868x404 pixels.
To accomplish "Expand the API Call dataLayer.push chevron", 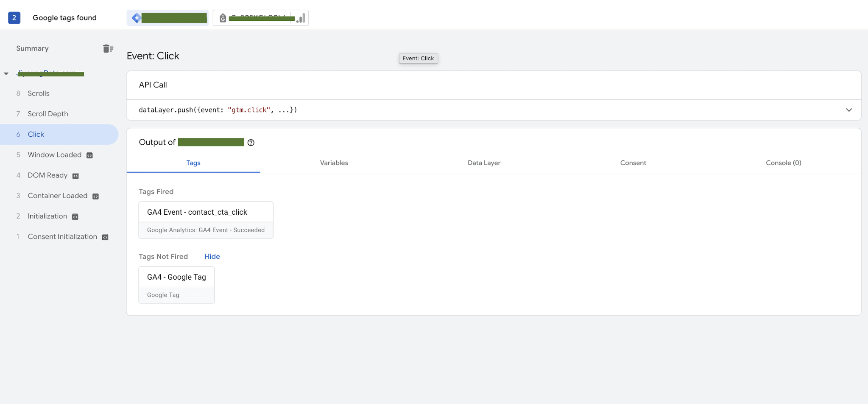I will coord(849,110).
